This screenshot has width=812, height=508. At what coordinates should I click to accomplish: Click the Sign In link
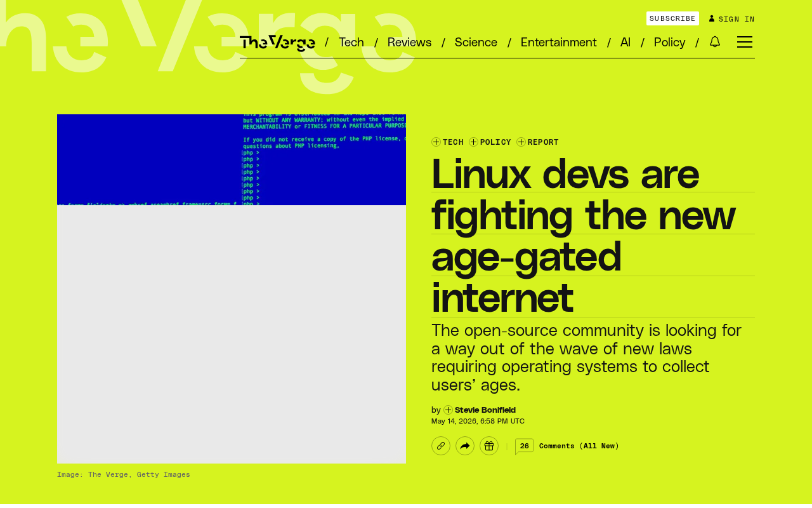pos(737,19)
